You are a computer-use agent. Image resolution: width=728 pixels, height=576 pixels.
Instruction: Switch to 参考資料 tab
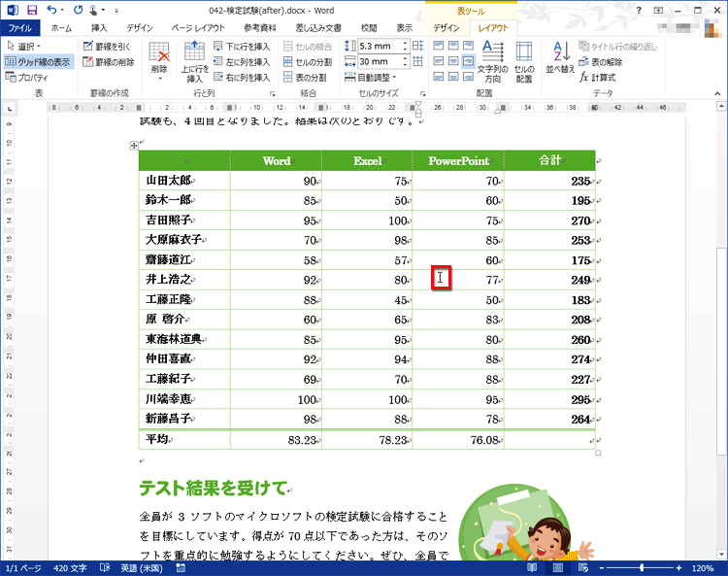260,28
